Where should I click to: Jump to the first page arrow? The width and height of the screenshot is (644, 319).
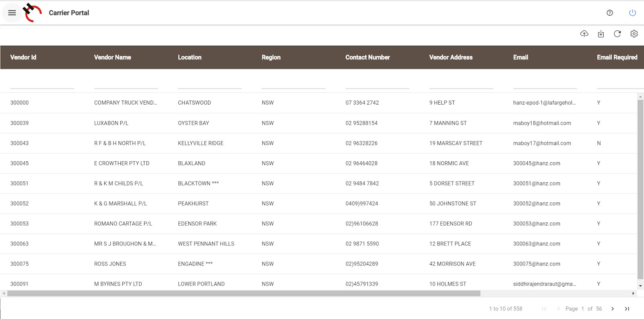[544, 309]
